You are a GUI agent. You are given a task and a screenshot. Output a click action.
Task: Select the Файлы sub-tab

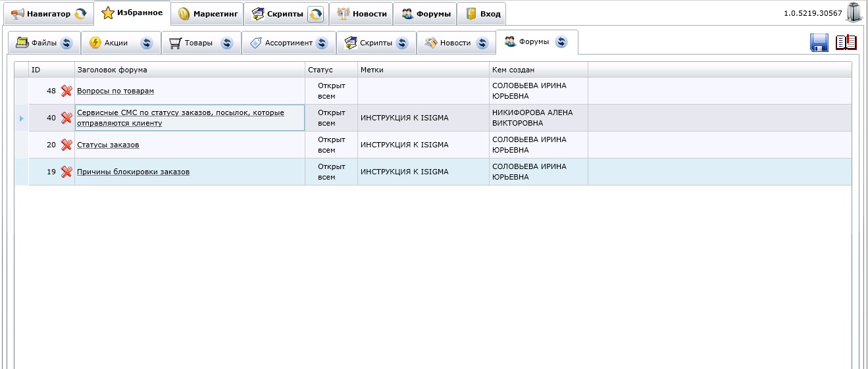tap(44, 43)
